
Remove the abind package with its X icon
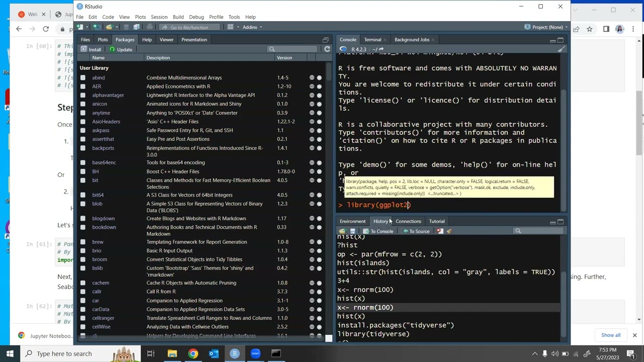319,78
